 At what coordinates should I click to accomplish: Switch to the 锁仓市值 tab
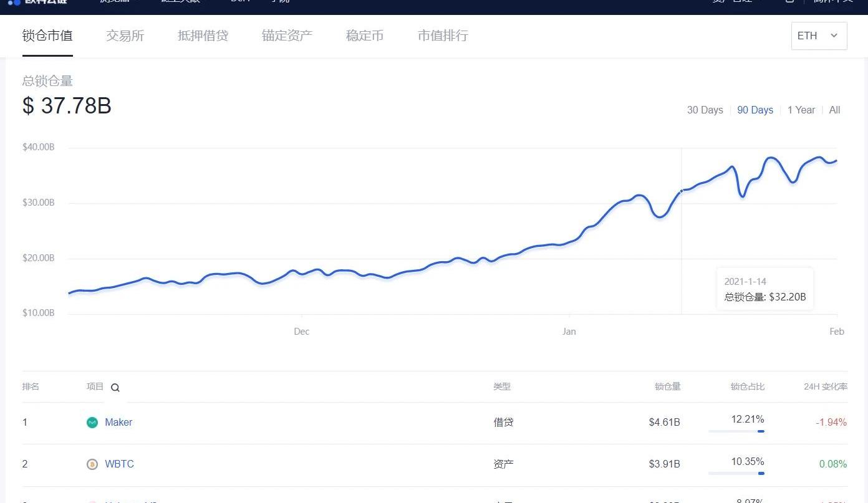click(47, 36)
